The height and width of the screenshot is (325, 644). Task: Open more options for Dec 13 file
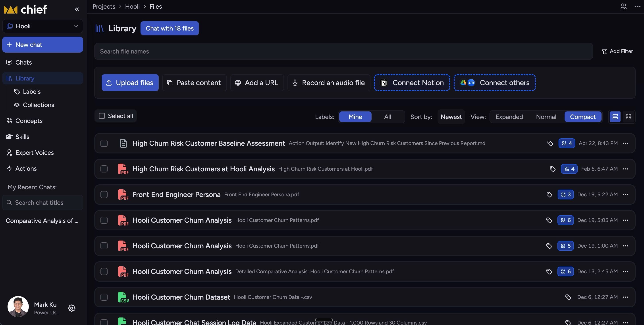click(625, 271)
